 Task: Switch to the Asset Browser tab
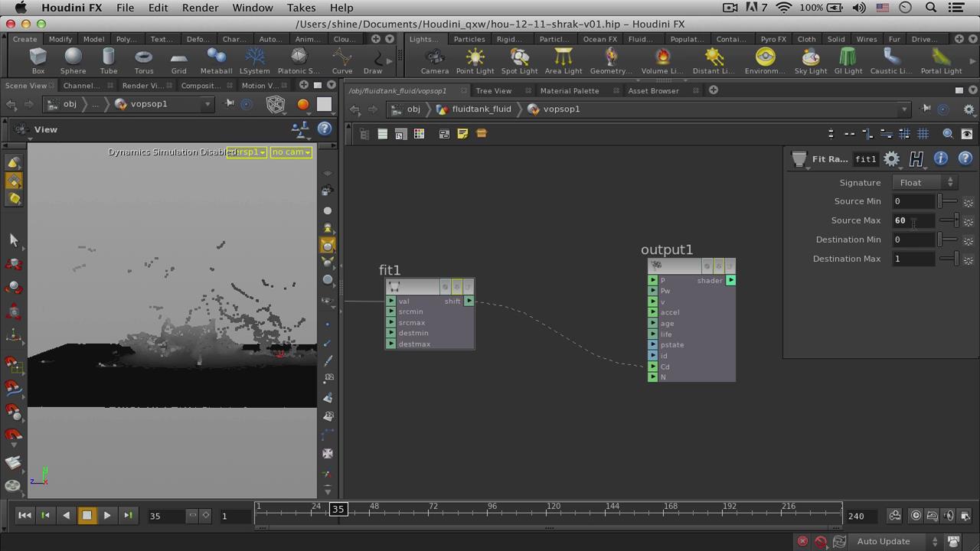click(x=653, y=90)
